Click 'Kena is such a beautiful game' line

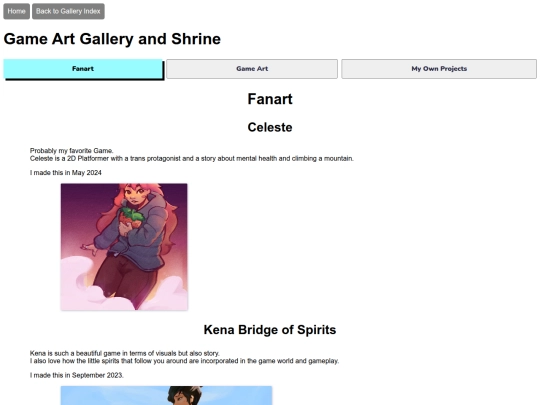pos(125,353)
